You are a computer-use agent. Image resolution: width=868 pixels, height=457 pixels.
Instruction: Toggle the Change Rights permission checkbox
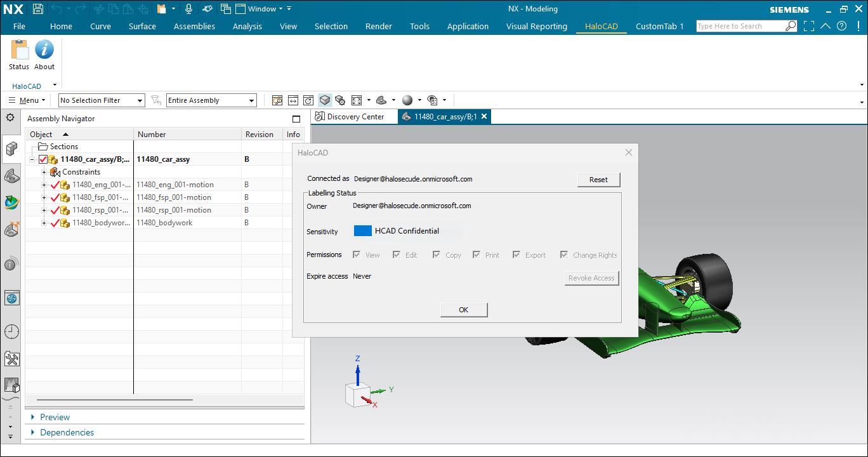coord(564,254)
